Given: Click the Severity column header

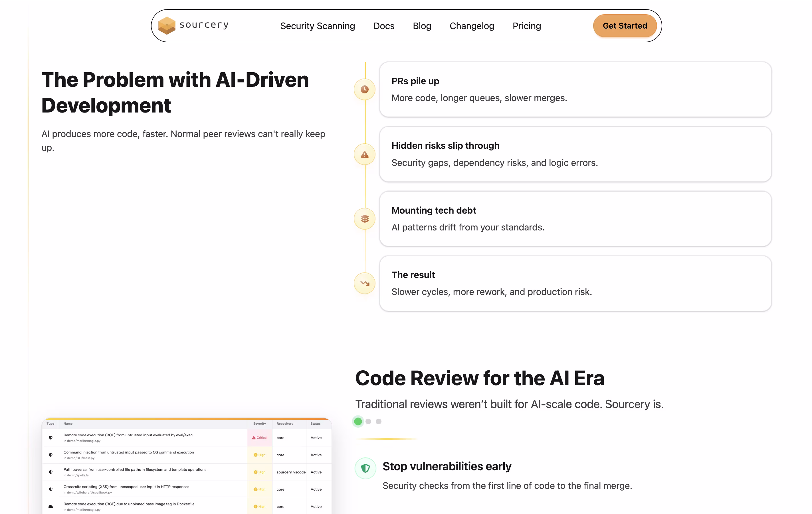Looking at the screenshot, I should pos(259,423).
